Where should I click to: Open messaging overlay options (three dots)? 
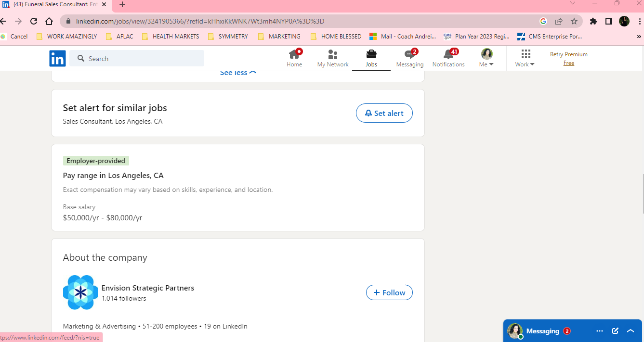(x=600, y=331)
